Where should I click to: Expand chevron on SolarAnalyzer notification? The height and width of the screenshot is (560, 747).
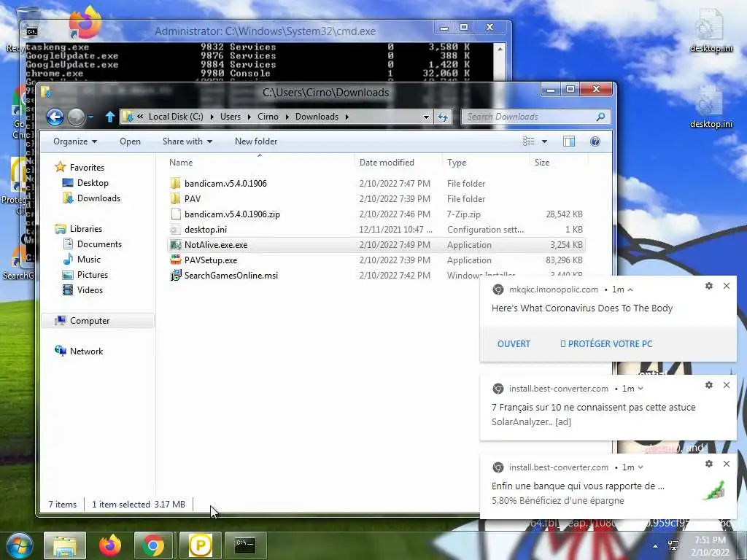(x=640, y=389)
